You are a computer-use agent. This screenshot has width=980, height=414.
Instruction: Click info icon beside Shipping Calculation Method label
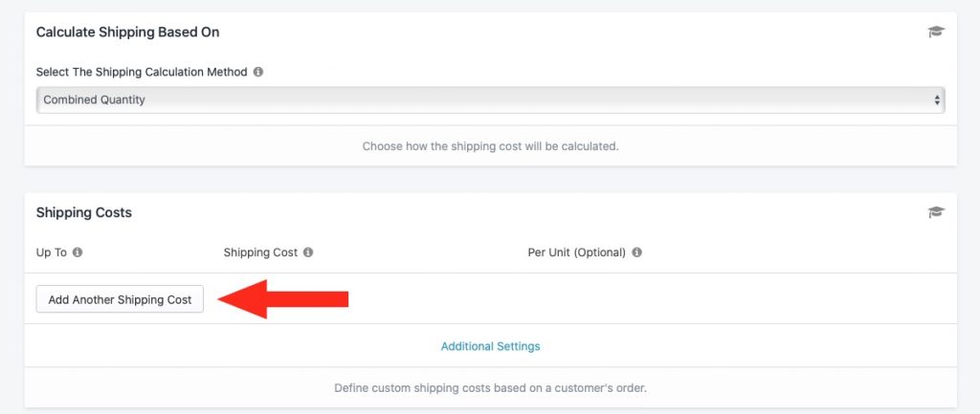(x=258, y=72)
